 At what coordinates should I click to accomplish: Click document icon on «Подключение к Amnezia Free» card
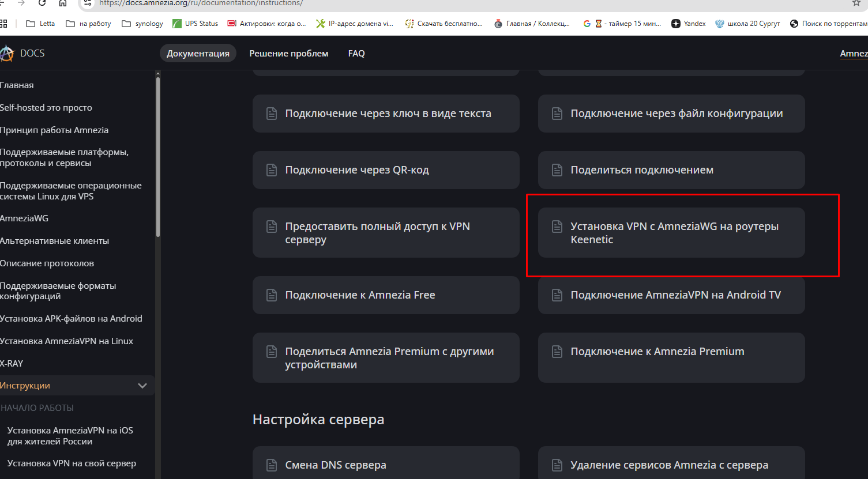272,295
